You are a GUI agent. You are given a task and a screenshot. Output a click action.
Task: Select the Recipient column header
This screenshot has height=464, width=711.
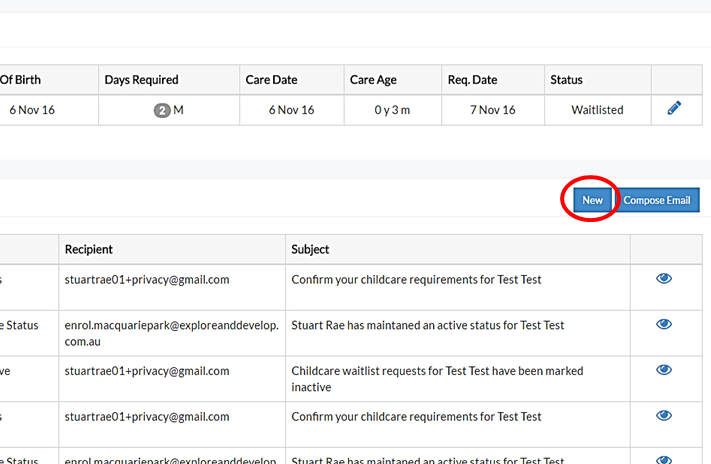89,249
